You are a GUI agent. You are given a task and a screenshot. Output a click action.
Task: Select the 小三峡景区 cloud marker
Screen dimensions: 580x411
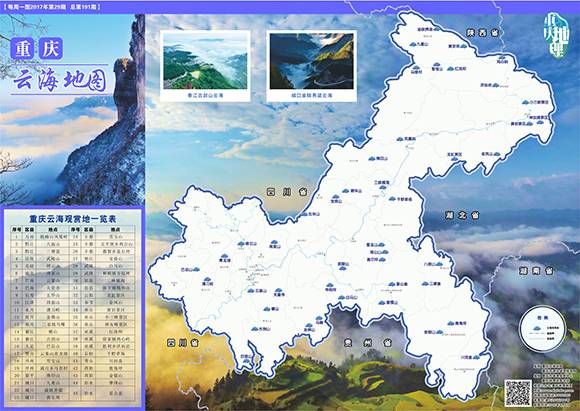526,102
